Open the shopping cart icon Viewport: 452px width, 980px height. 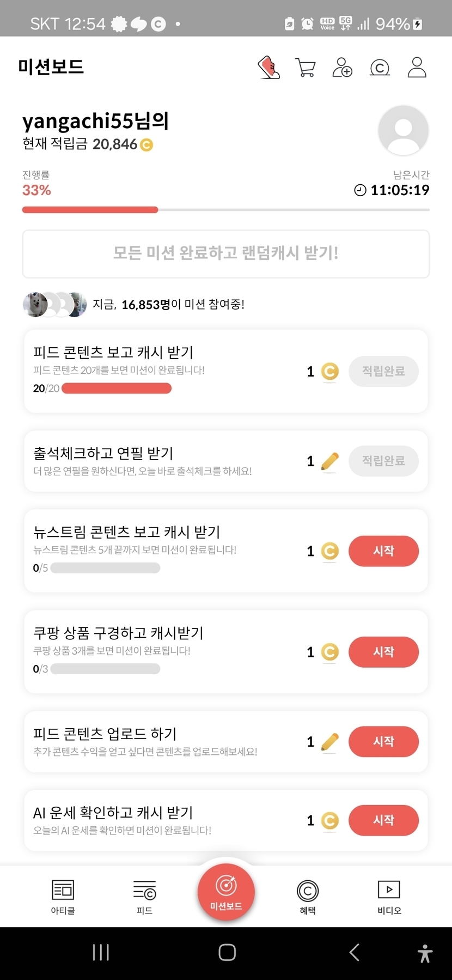305,68
